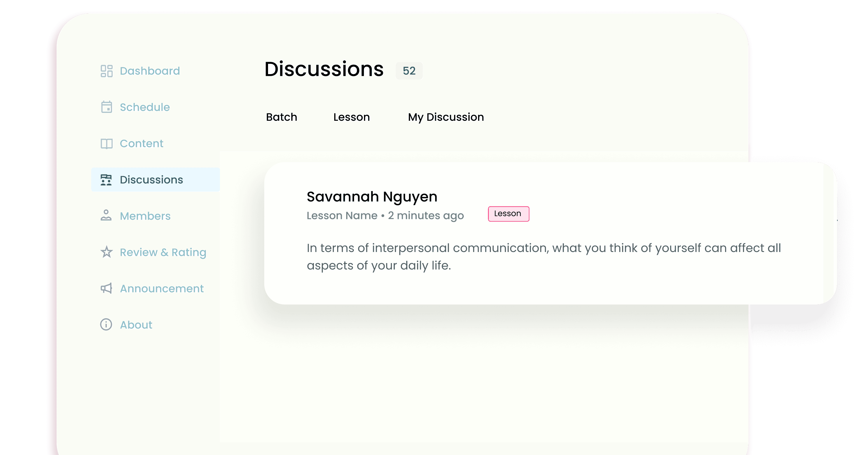Image resolution: width=868 pixels, height=455 pixels.
Task: Click the Schedule calendar icon
Action: pos(106,107)
